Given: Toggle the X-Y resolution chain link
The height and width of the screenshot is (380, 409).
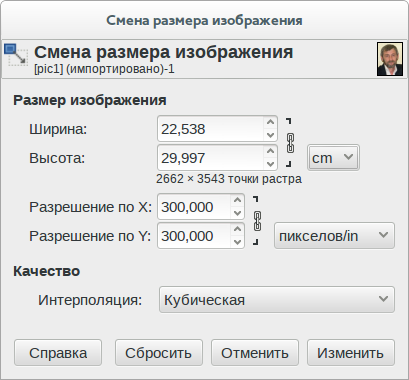Looking at the screenshot, I should click(257, 221).
